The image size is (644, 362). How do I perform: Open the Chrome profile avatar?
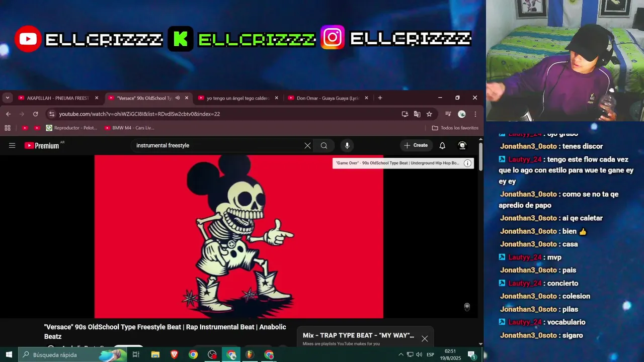click(462, 114)
